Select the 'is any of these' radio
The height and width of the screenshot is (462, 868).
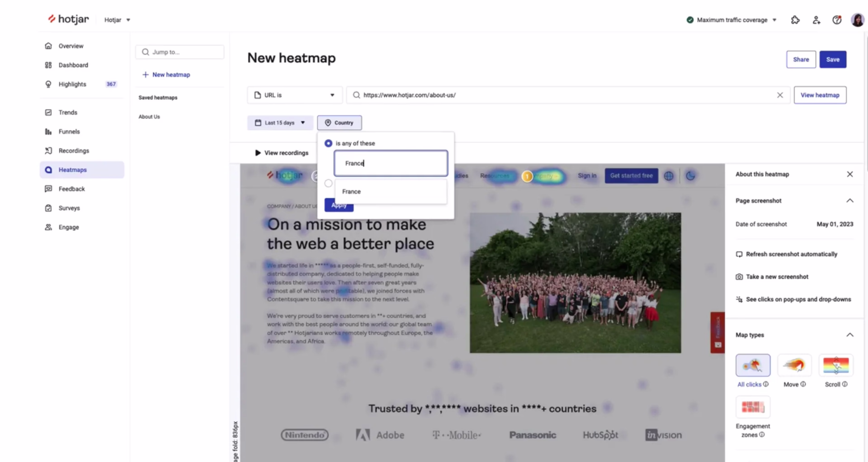point(328,143)
